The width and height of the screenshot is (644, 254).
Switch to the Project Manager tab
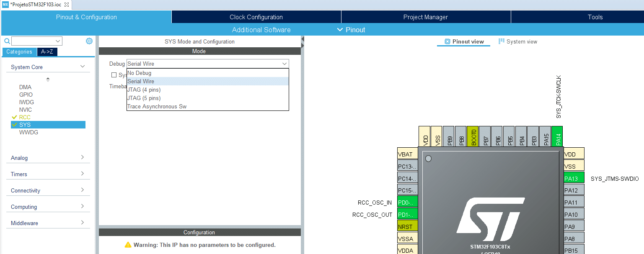426,17
